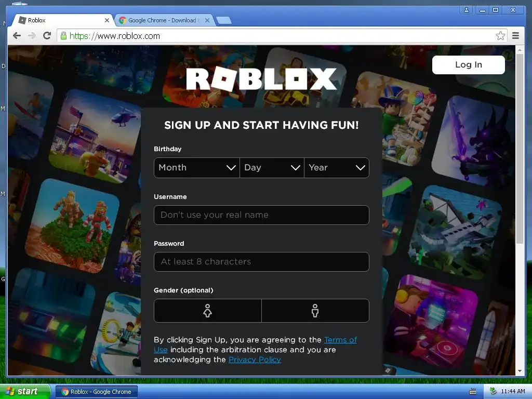Bookmark page with the star icon
The image size is (532, 399).
[500, 36]
